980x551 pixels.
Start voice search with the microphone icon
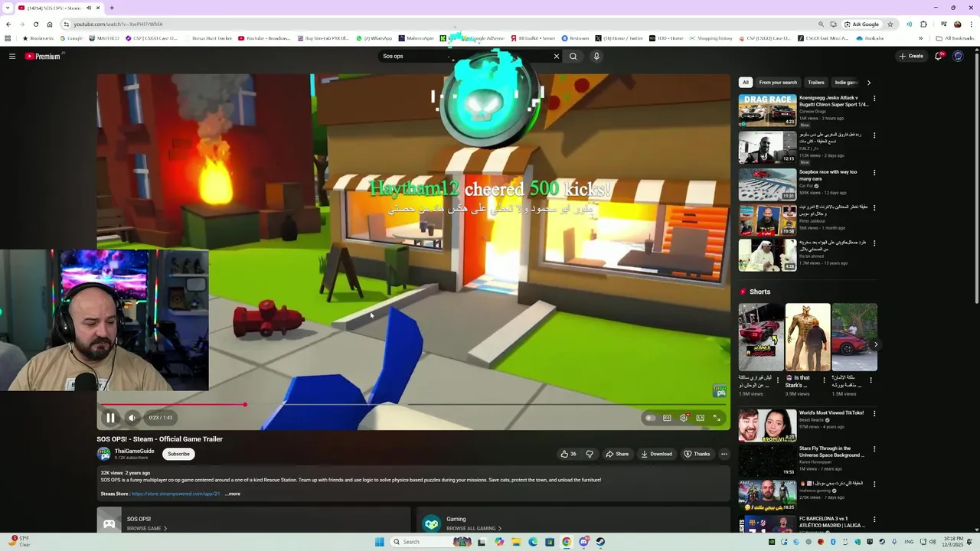(x=596, y=56)
